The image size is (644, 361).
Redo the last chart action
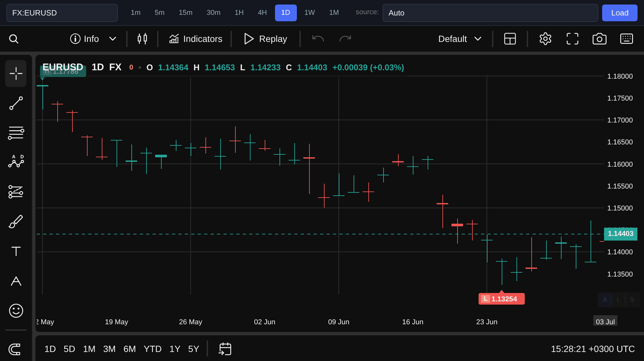pyautogui.click(x=345, y=39)
